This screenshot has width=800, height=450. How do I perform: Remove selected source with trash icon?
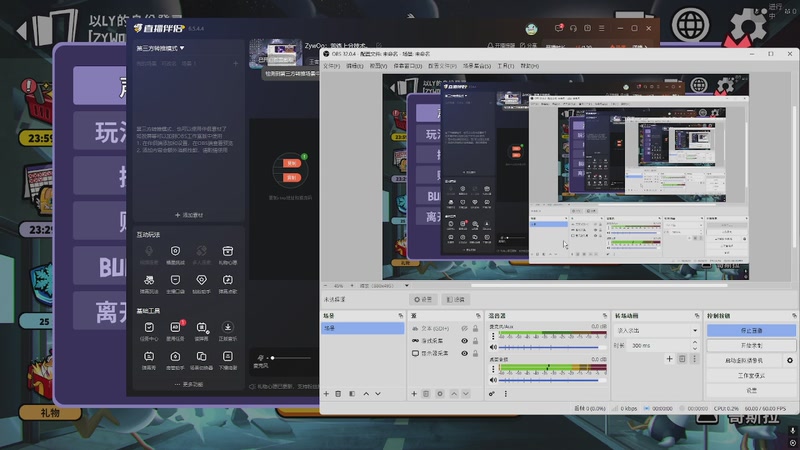(x=426, y=394)
